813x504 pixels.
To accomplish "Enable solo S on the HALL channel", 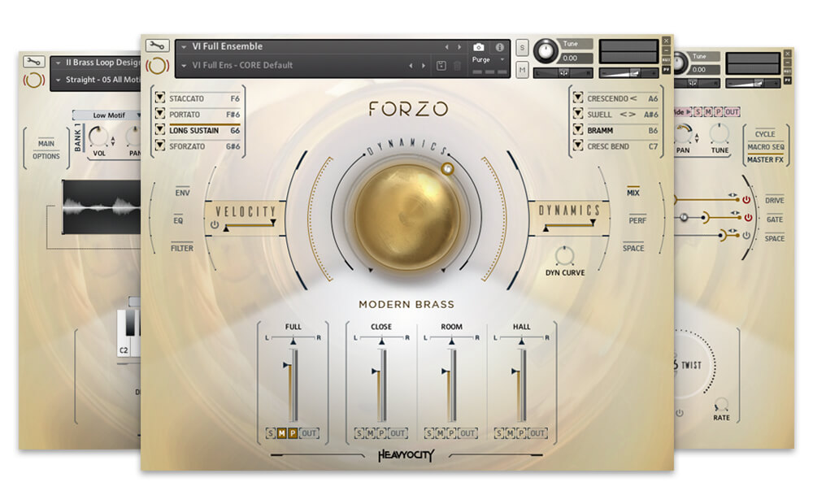I will click(499, 433).
